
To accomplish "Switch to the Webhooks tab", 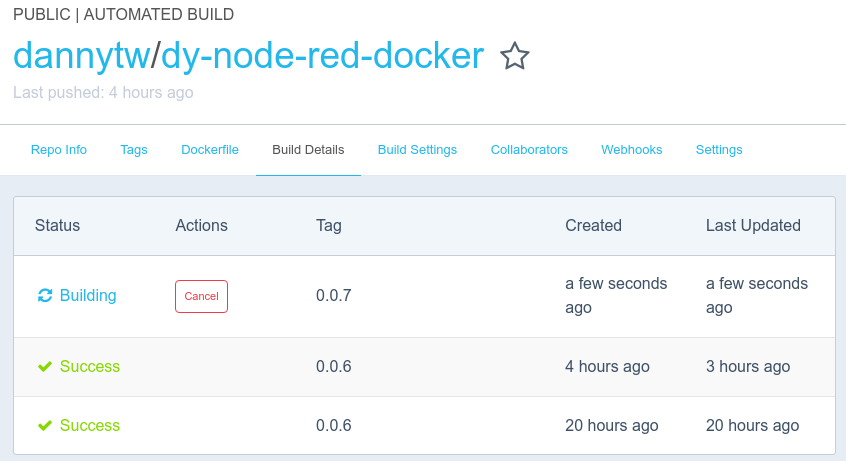I will pyautogui.click(x=632, y=150).
